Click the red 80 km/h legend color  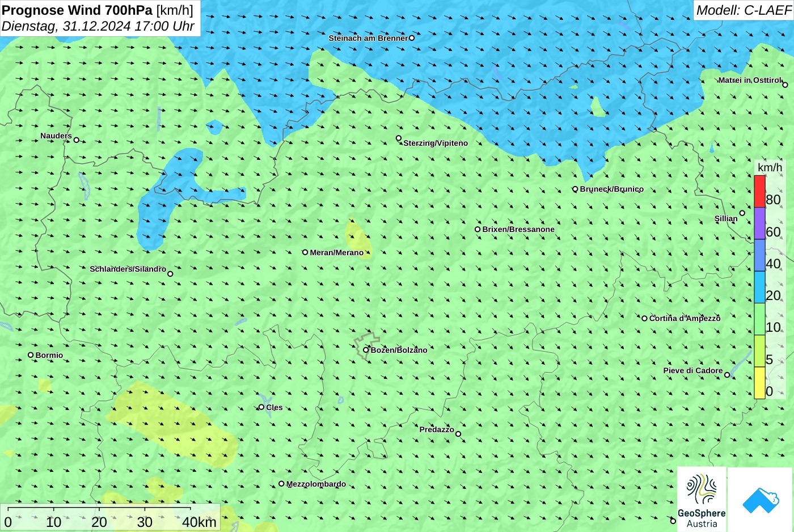pos(759,192)
